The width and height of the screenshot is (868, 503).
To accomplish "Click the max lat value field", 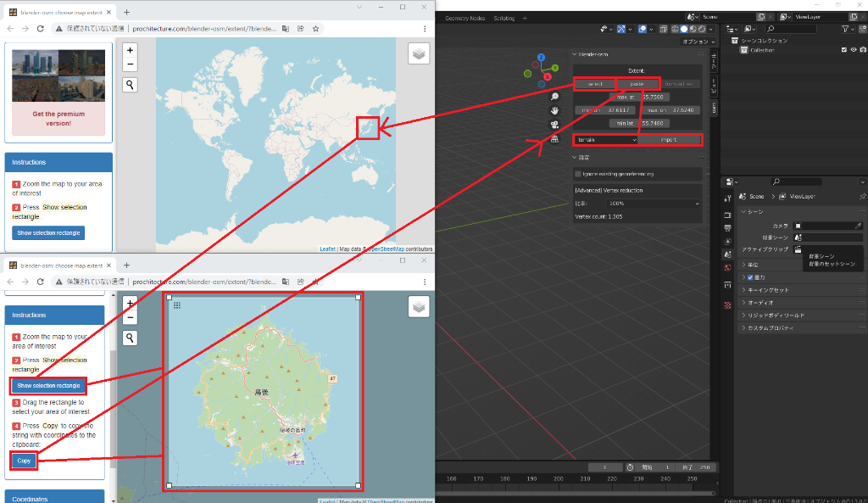I will (x=638, y=98).
